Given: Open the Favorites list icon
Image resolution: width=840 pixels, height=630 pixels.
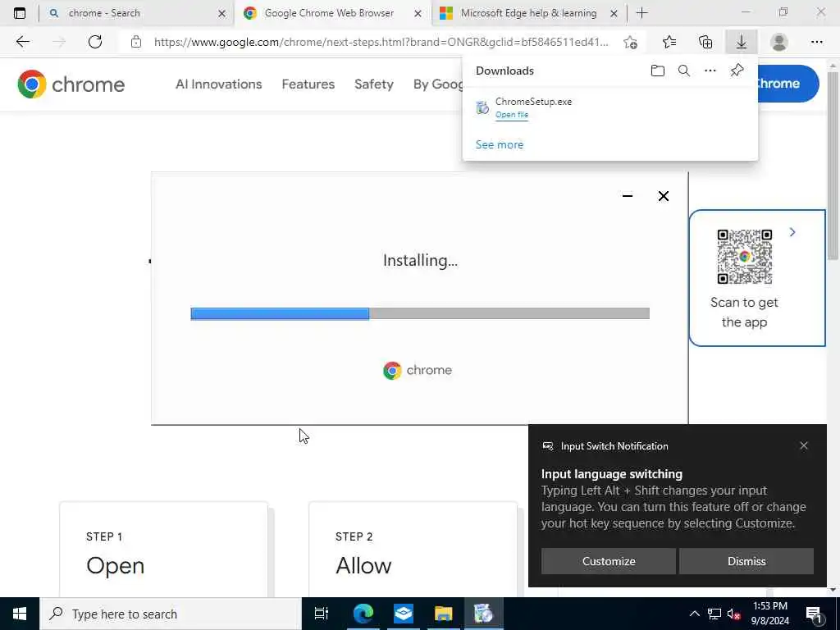Looking at the screenshot, I should (x=669, y=42).
